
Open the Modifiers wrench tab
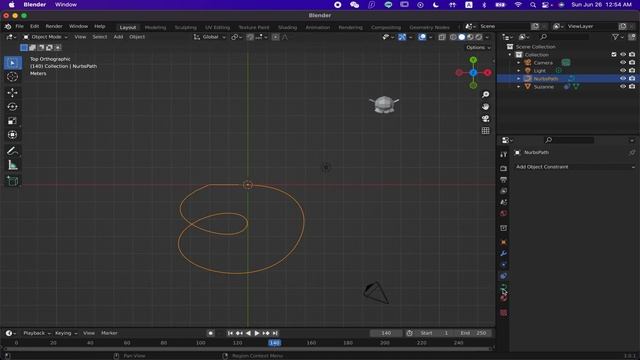(504, 253)
